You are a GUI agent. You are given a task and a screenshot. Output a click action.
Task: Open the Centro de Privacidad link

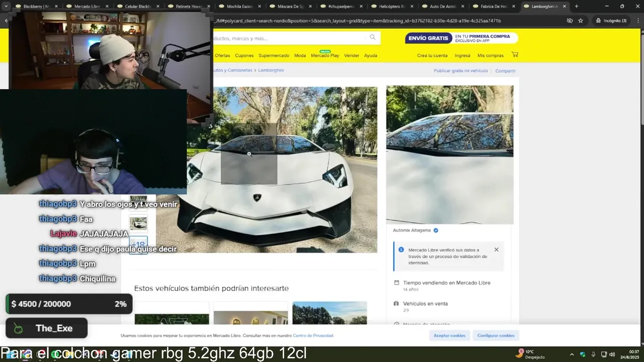click(313, 335)
